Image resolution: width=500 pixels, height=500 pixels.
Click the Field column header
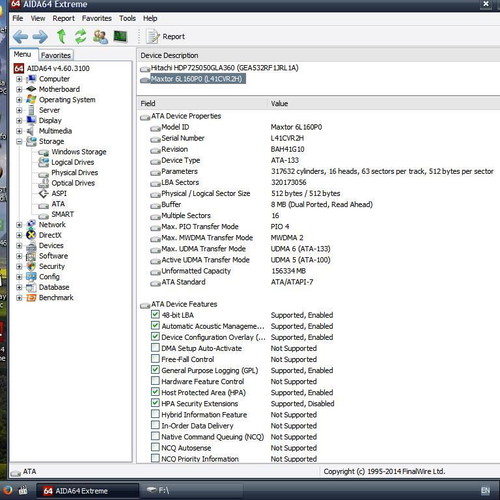point(148,104)
